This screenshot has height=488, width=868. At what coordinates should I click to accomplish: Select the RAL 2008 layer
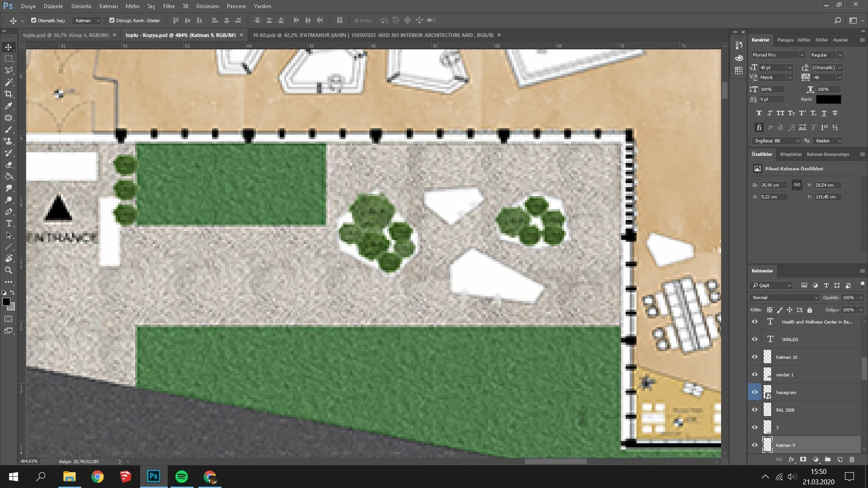pyautogui.click(x=785, y=410)
